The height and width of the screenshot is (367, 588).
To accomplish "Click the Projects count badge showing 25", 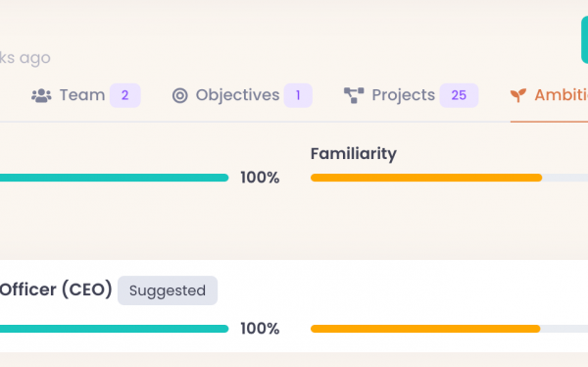I will pos(459,95).
